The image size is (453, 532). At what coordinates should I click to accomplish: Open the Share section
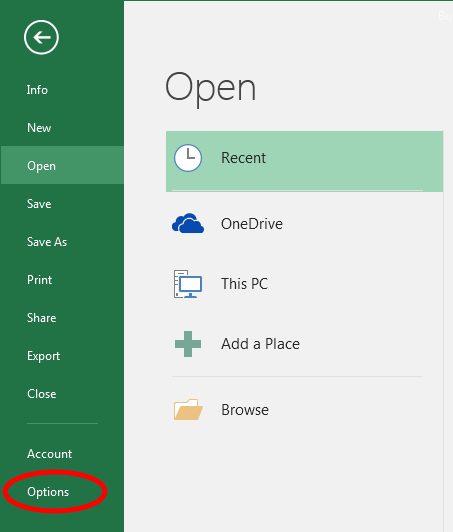[x=41, y=318]
